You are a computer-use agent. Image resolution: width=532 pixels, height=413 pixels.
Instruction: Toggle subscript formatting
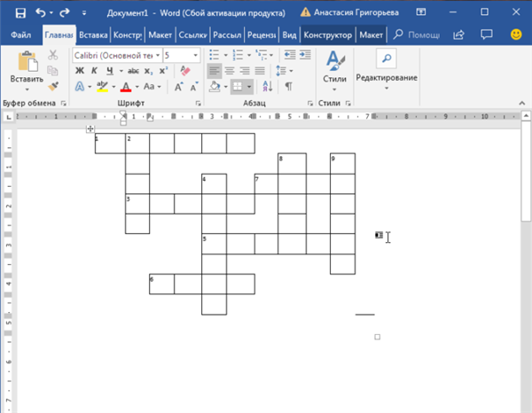(x=148, y=71)
